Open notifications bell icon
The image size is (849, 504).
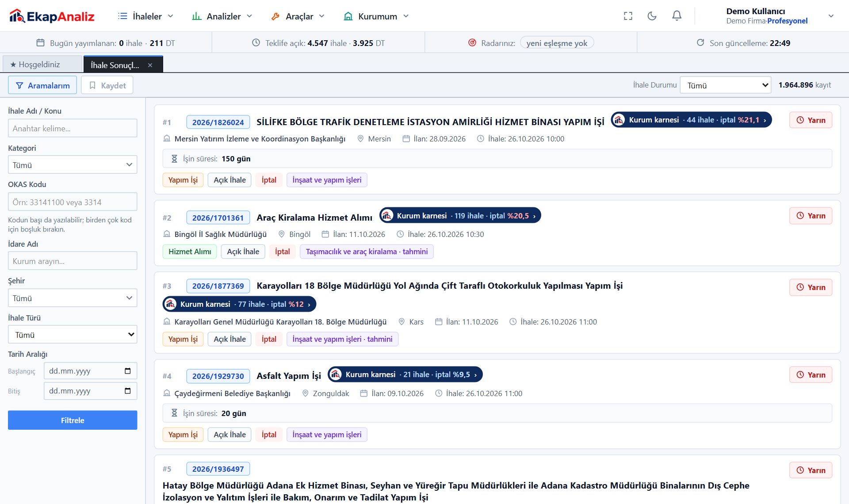point(677,16)
